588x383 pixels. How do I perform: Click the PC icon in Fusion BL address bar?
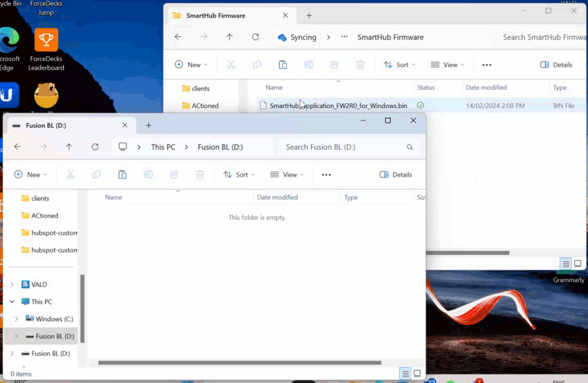pyautogui.click(x=123, y=147)
